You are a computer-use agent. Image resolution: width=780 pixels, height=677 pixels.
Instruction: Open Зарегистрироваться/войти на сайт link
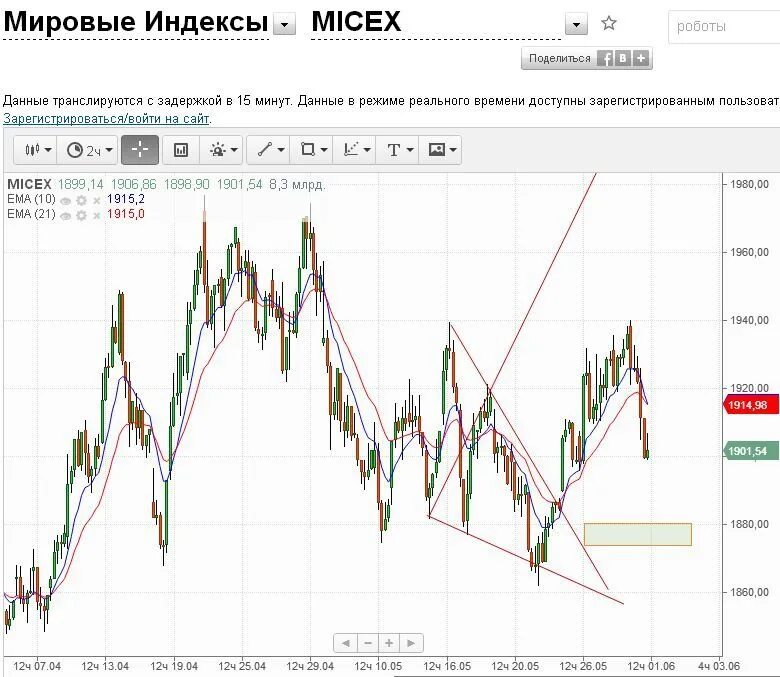pos(106,118)
